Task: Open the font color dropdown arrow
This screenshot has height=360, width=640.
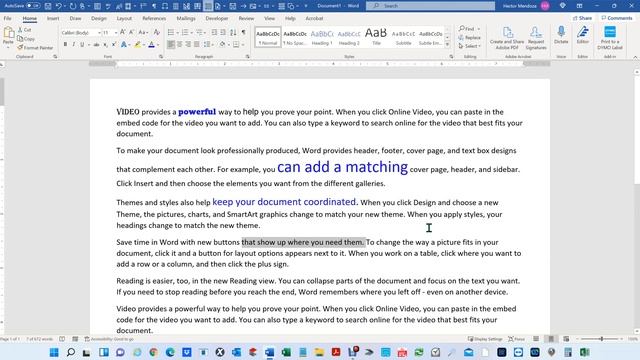Action: [x=158, y=44]
